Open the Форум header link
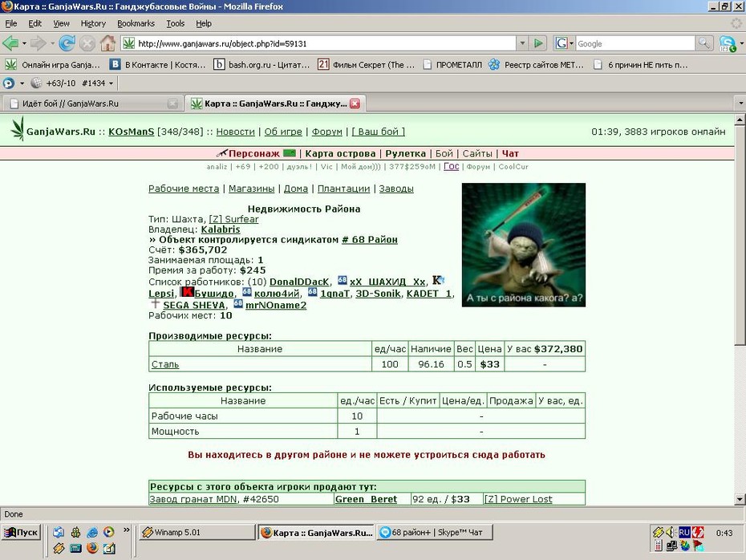Viewport: 746px width, 560px height. (326, 132)
